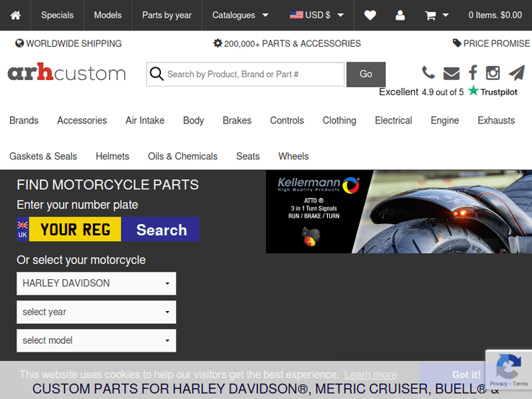
Task: Open the shopping cart icon
Action: pos(431,16)
